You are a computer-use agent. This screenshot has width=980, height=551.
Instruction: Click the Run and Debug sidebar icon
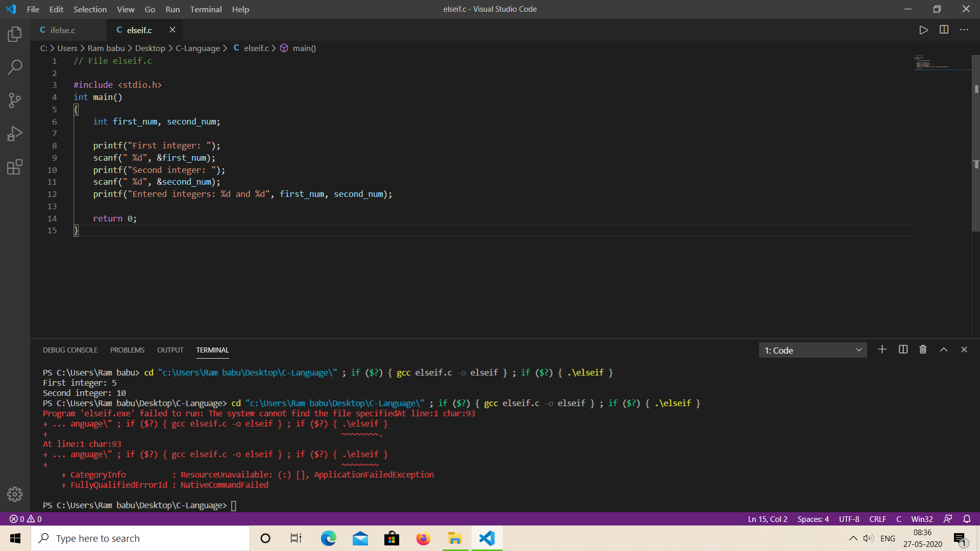click(15, 134)
